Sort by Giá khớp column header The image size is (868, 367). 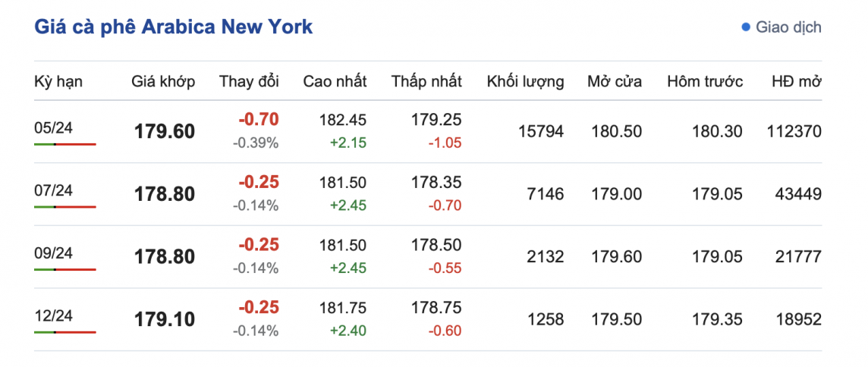click(163, 81)
